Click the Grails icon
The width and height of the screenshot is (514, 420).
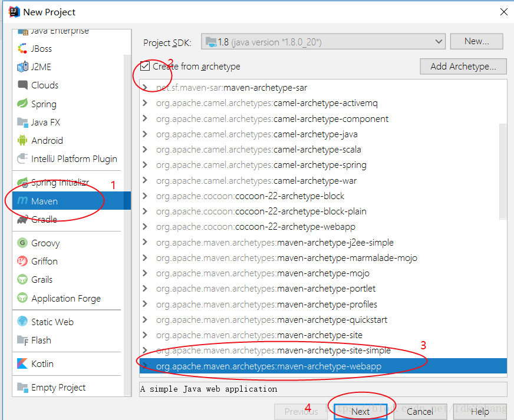point(22,279)
